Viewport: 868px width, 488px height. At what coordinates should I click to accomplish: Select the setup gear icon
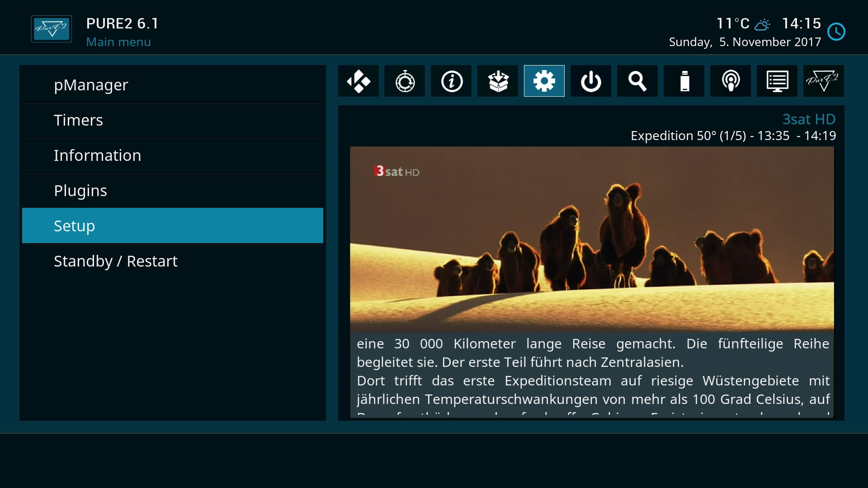(x=544, y=81)
